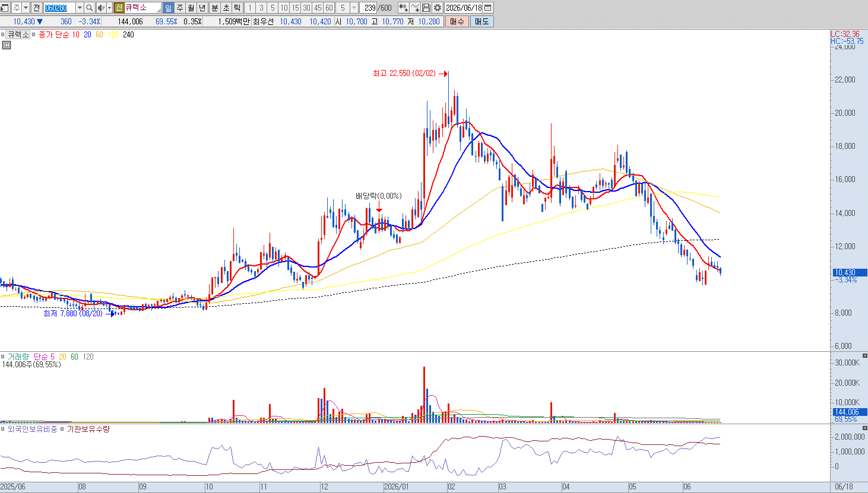The width and height of the screenshot is (868, 493).
Task: Select the 틱 (tick) period tab
Action: click(237, 8)
